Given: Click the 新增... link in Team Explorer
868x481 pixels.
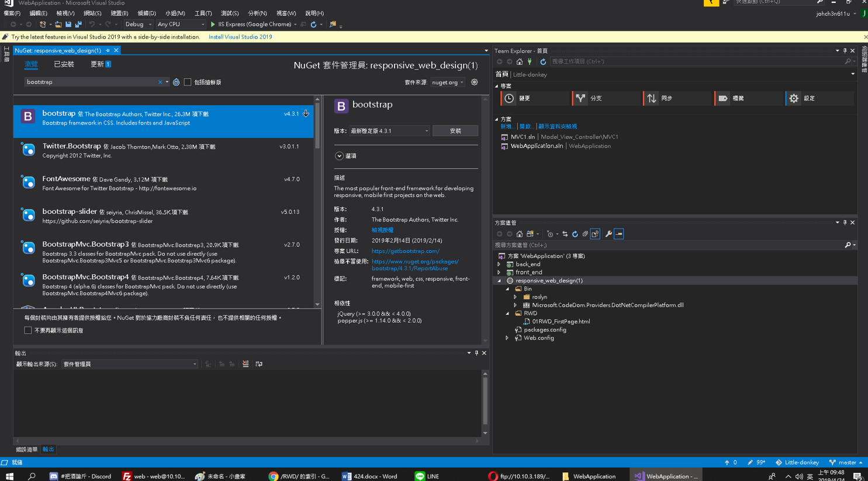Looking at the screenshot, I should coord(507,126).
